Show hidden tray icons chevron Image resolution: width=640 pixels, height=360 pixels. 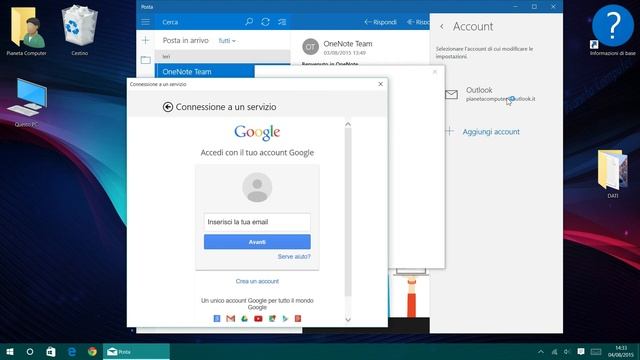pyautogui.click(x=541, y=351)
